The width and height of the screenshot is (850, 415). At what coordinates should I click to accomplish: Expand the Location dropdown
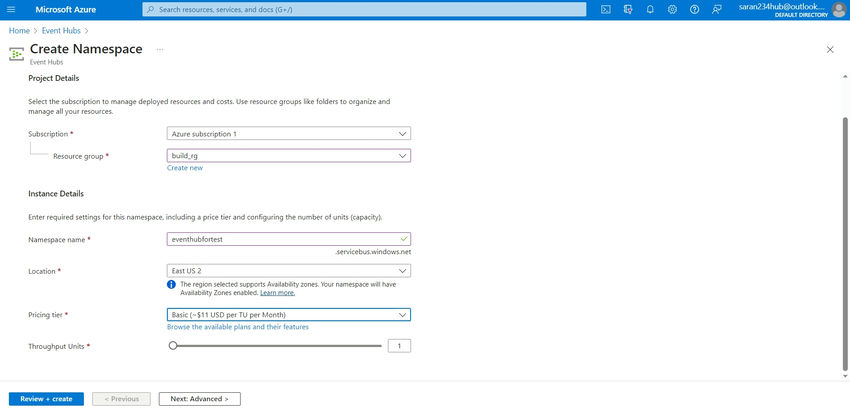click(288, 270)
